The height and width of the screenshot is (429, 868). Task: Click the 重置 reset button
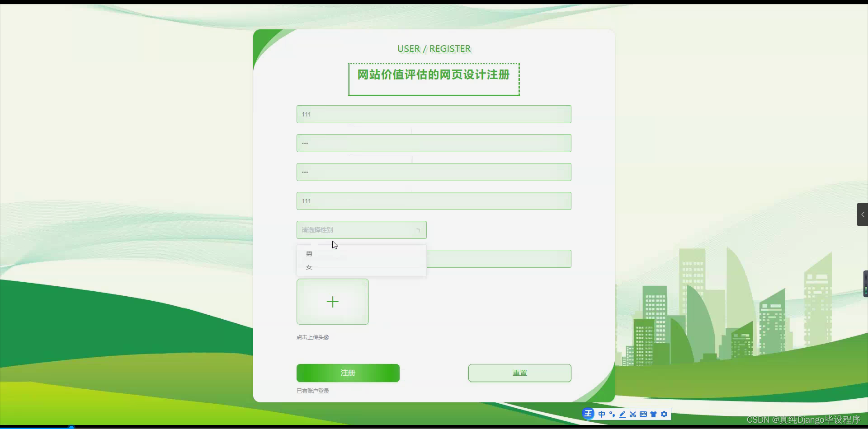tap(519, 373)
